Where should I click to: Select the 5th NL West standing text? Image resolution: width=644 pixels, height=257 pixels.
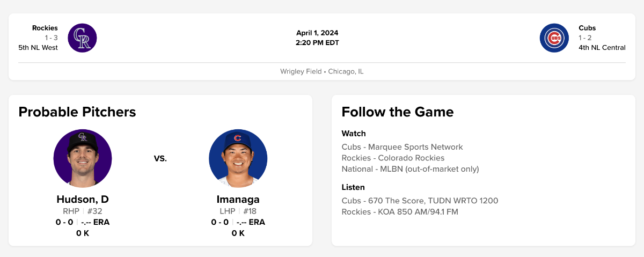pos(38,47)
